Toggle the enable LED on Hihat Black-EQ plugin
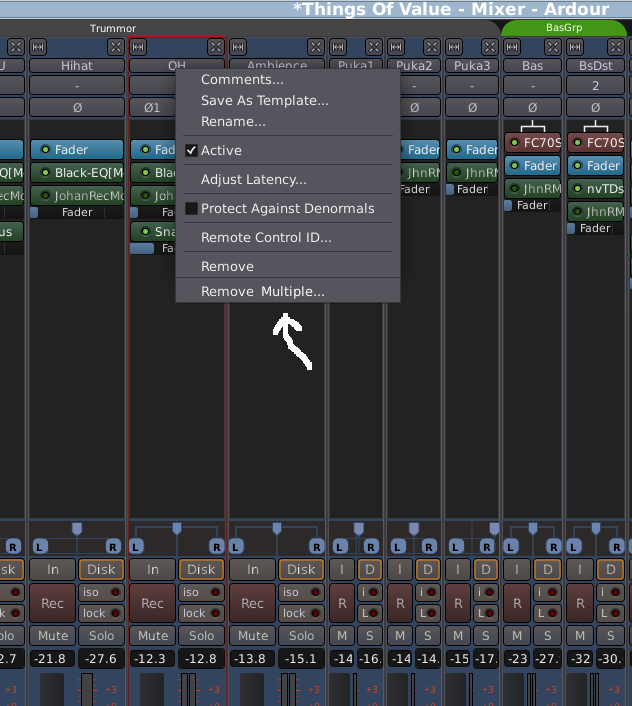 (x=44, y=172)
